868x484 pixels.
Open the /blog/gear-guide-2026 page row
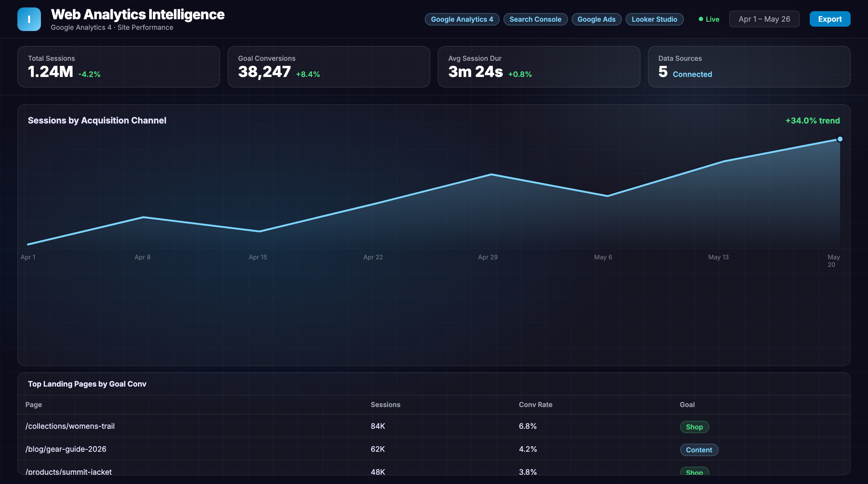[434, 449]
